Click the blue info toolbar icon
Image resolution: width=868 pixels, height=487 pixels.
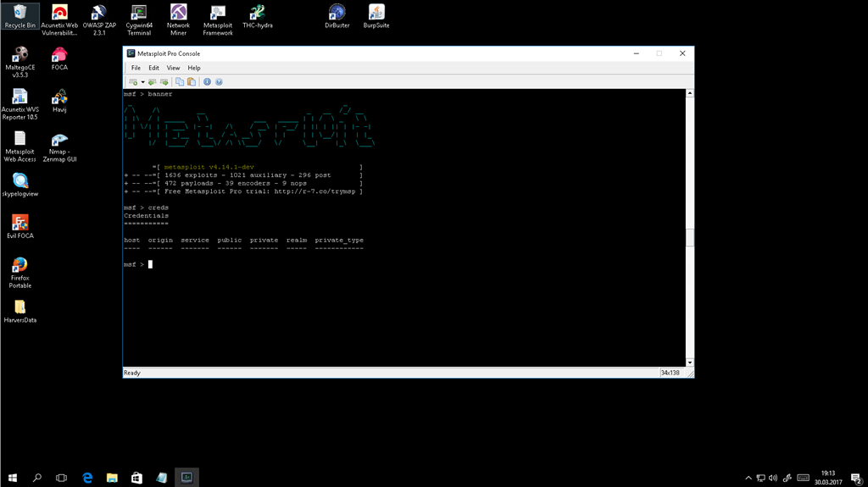[x=207, y=82]
